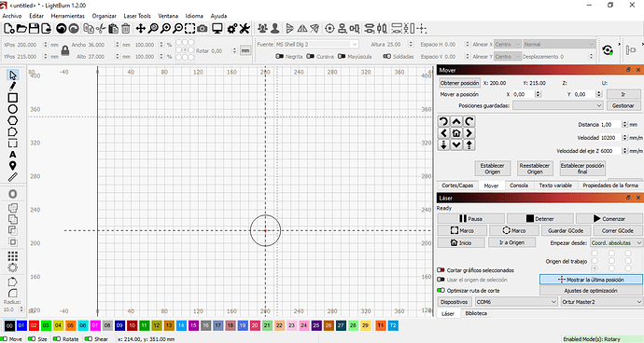Viewport: 644px width, 343px height.
Task: Toggle the aspect ratio lock icon
Action: 65,50
